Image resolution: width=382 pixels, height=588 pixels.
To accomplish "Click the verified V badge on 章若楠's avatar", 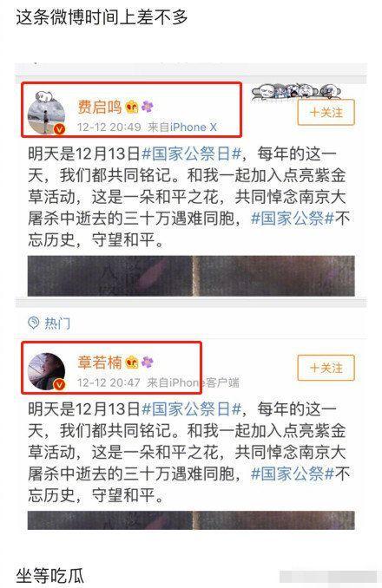I will pos(59,384).
